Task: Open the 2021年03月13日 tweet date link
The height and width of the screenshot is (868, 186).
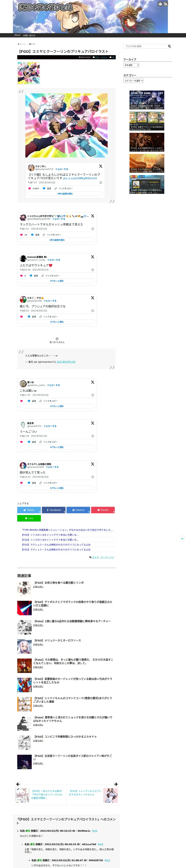Action: pyautogui.click(x=66, y=362)
